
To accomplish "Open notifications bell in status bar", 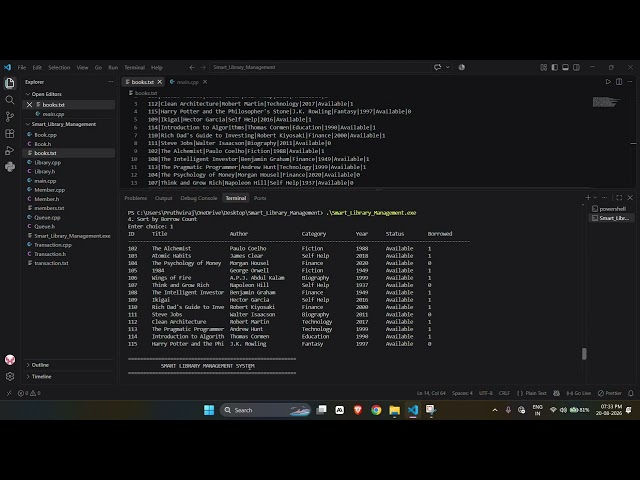I will tap(631, 393).
